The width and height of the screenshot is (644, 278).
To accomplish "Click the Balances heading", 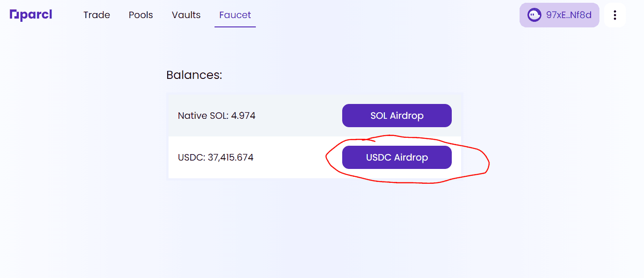I will coord(194,75).
